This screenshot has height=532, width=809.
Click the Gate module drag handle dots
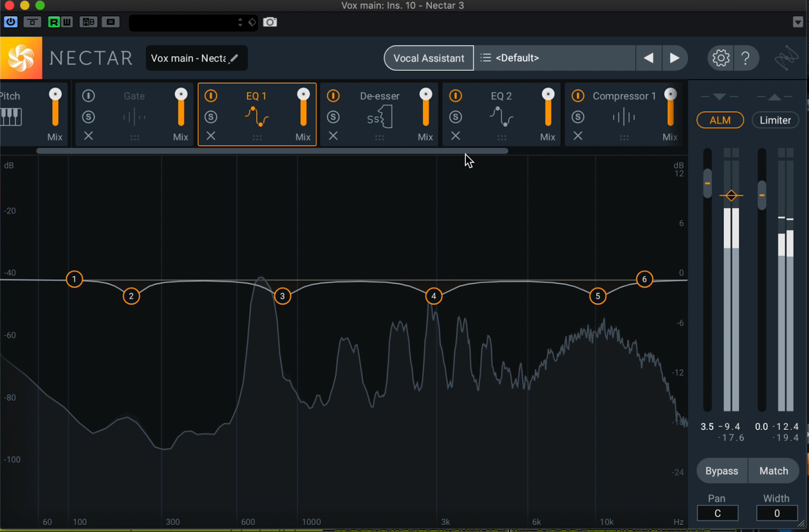(134, 137)
